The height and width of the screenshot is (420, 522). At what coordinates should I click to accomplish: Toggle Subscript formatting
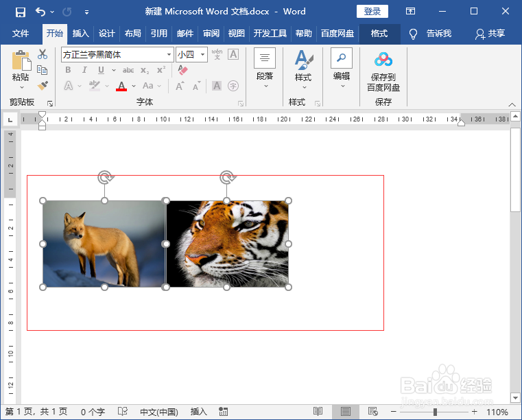click(145, 70)
